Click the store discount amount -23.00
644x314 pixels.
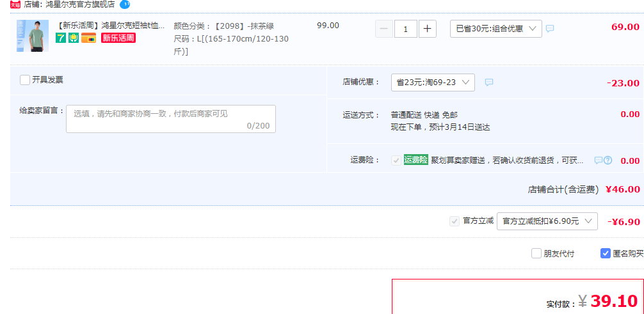pyautogui.click(x=623, y=83)
